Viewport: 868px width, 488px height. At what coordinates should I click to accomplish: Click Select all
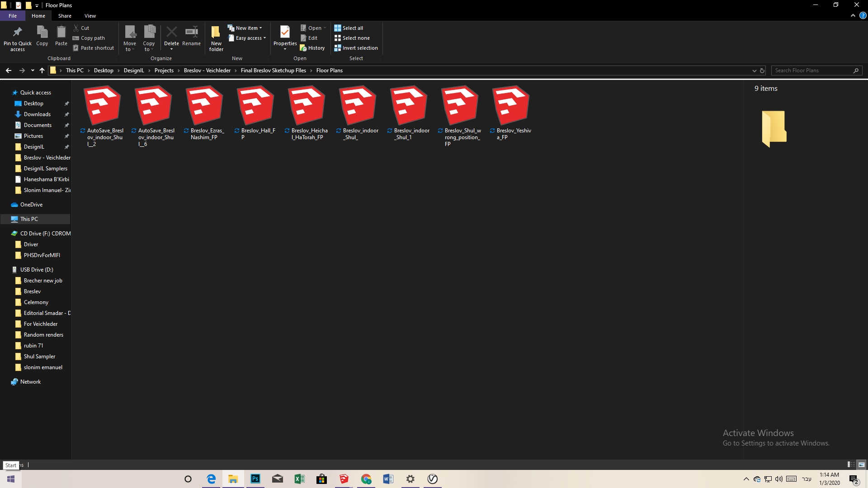point(349,28)
